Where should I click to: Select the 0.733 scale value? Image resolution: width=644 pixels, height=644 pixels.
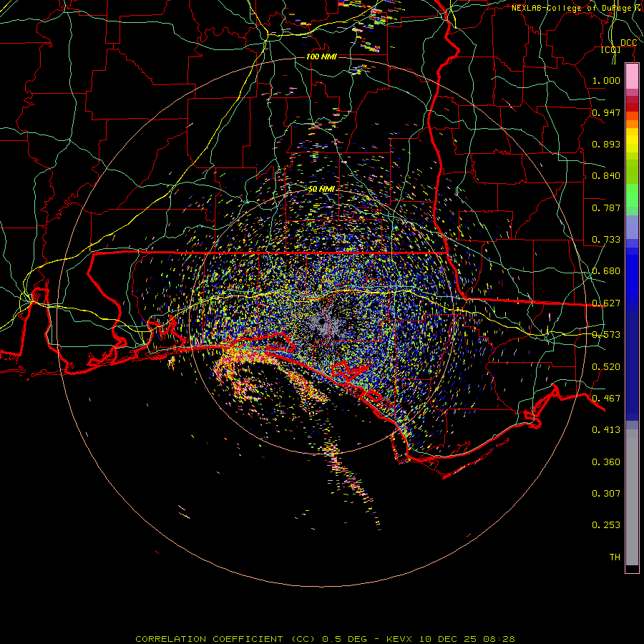click(x=606, y=240)
